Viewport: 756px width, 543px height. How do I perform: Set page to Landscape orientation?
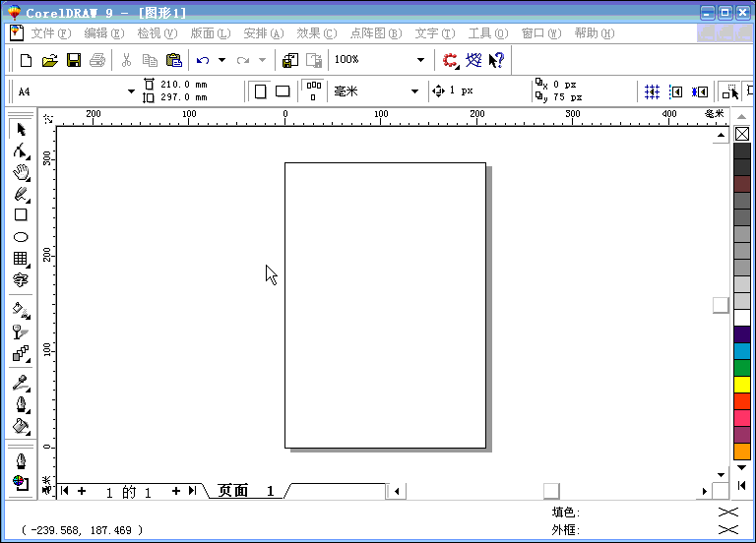[x=283, y=91]
